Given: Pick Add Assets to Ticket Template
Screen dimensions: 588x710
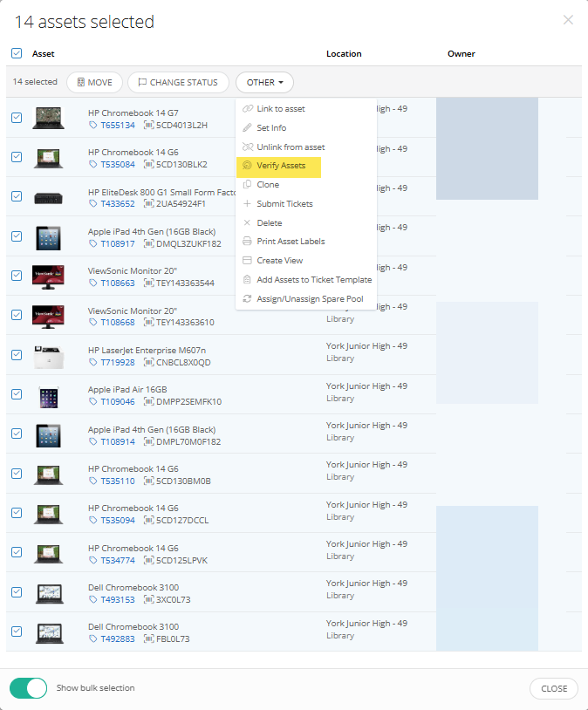Looking at the screenshot, I should click(314, 280).
